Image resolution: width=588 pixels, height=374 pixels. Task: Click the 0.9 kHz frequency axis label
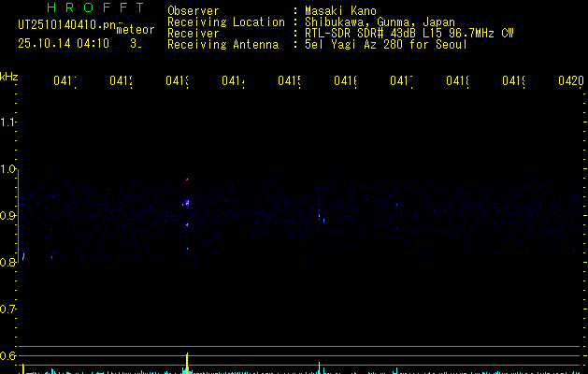[x=7, y=216]
